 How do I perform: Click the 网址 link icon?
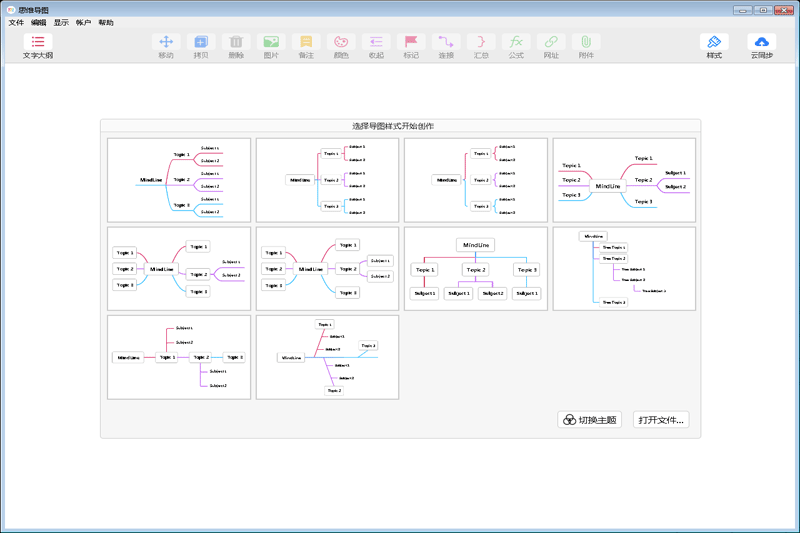[550, 46]
